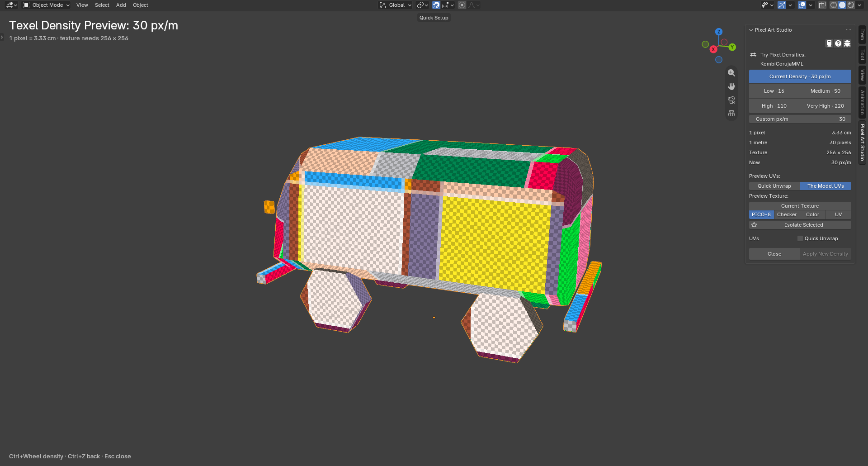Collapse the Pixel Art Studio panel
Screen dimensions: 868x466
tap(751, 30)
